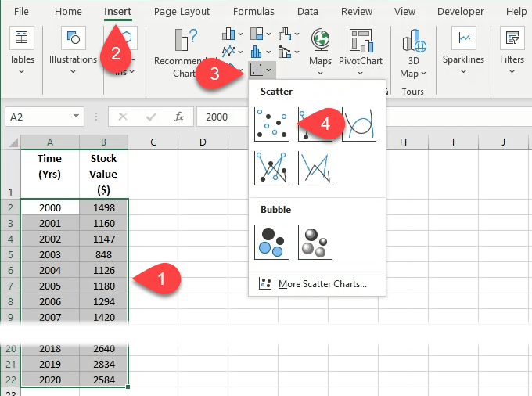The height and width of the screenshot is (396, 532).
Task: Open the Tables group icon
Action: pos(21,38)
